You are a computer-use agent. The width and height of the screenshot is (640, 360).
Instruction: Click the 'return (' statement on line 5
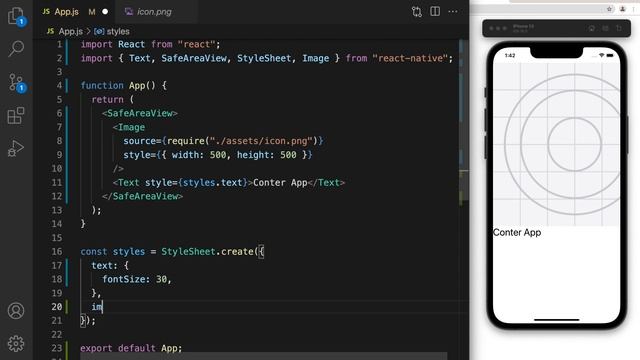point(113,99)
